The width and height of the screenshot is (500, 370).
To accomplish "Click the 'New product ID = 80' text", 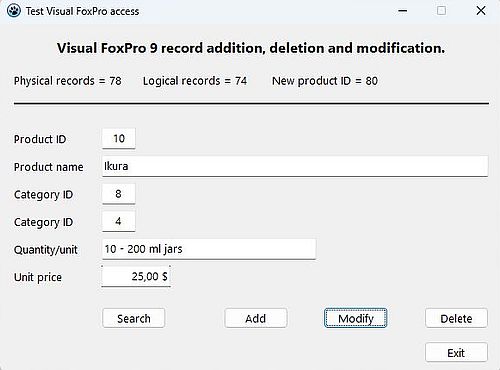I will 325,81.
